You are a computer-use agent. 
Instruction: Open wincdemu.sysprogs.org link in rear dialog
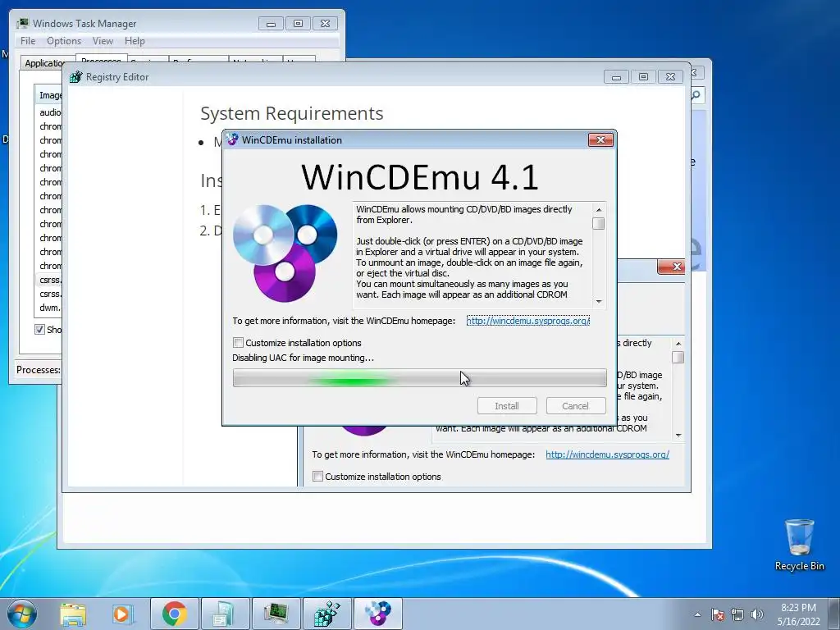(x=608, y=454)
